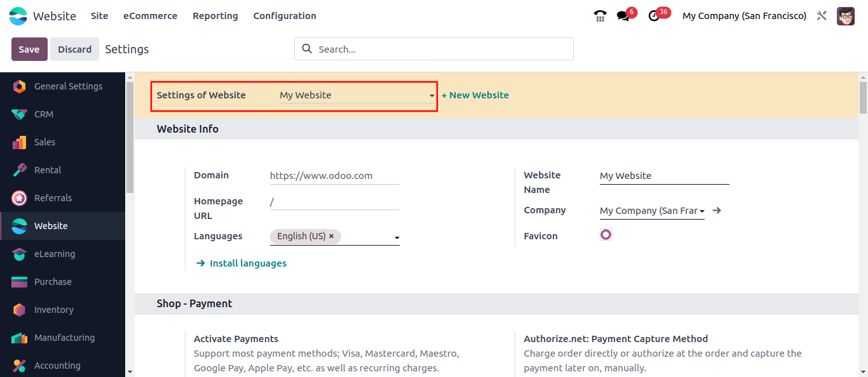Open the user avatar menu
Image resolution: width=868 pixels, height=377 pixels.
(x=846, y=16)
